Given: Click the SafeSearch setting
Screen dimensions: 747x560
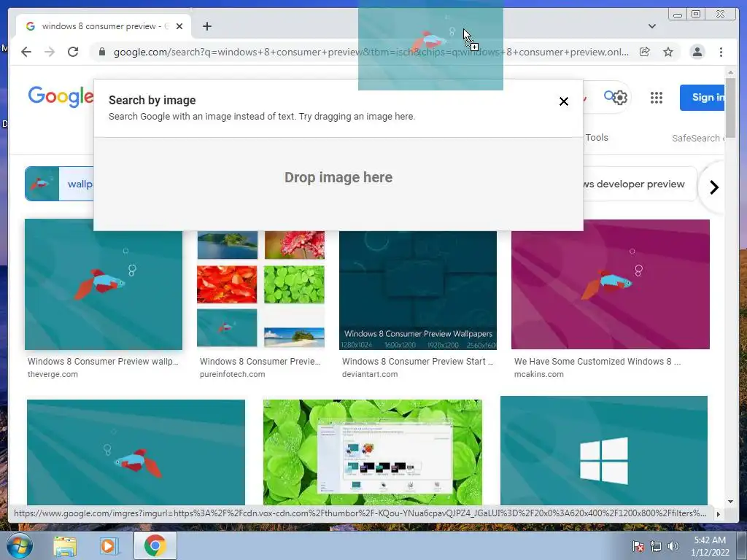Looking at the screenshot, I should (697, 138).
